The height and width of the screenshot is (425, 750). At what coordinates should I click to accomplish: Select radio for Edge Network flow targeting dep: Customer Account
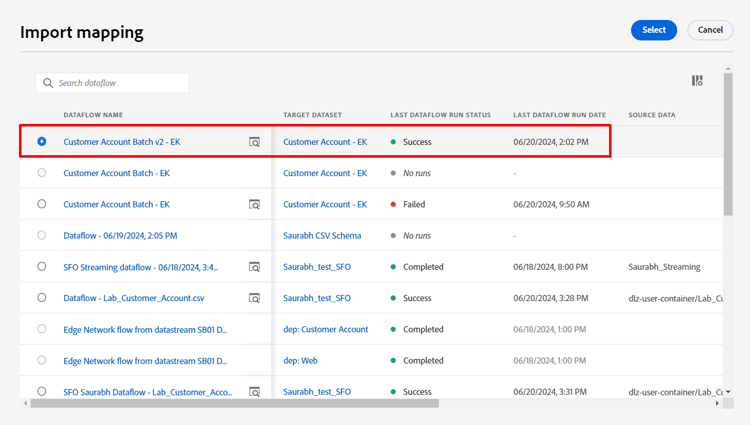coord(42,329)
